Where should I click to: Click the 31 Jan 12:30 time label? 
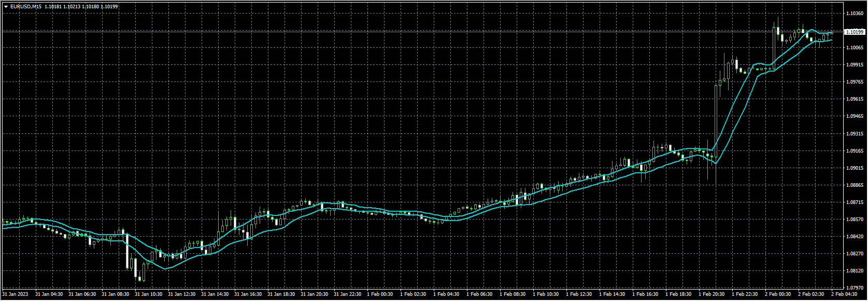181,294
